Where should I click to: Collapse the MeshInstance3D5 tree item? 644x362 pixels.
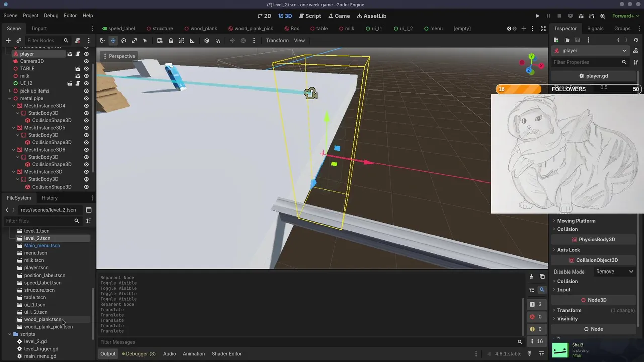pyautogui.click(x=13, y=128)
